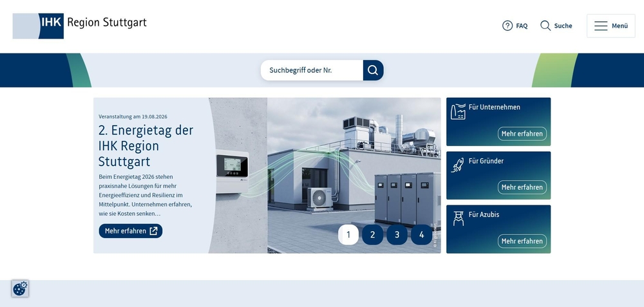644x307 pixels.
Task: Click Mehr erfahren under the Energietag teaser
Action: pos(131,230)
